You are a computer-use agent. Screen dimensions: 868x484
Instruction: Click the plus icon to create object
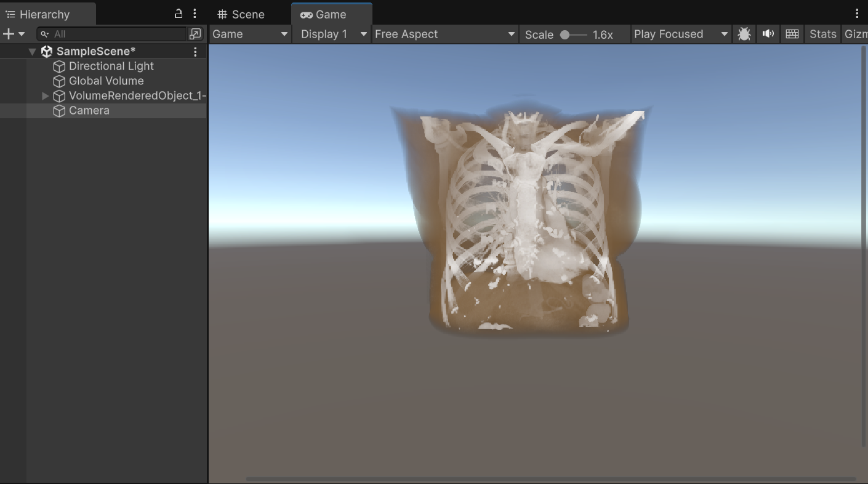point(9,34)
